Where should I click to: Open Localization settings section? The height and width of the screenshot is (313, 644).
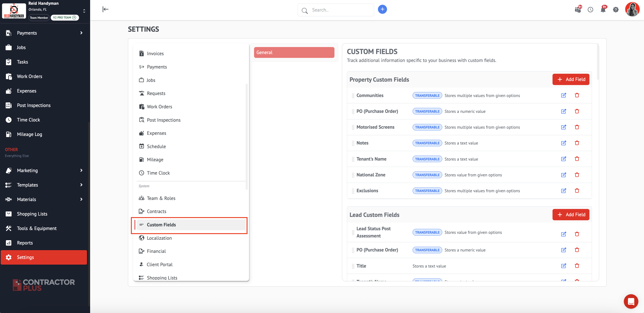point(159,238)
